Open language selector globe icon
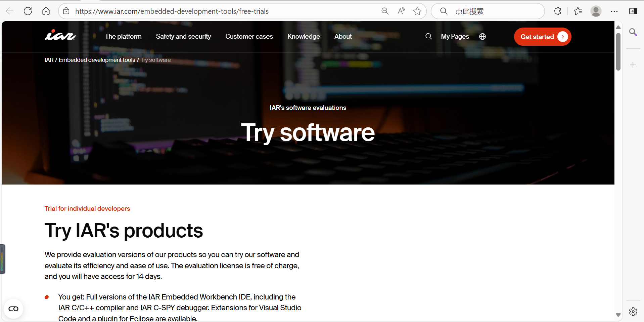This screenshot has height=322, width=644. 482,36
